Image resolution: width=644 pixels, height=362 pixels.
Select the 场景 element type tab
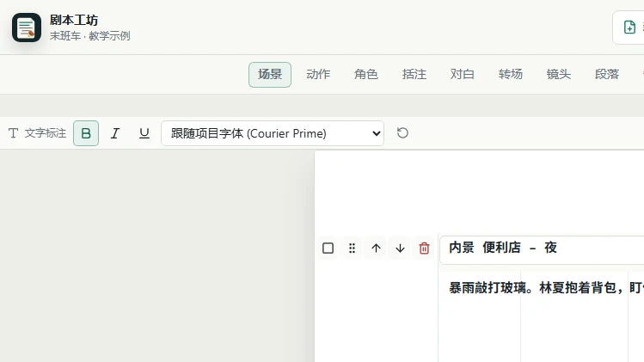coord(270,74)
